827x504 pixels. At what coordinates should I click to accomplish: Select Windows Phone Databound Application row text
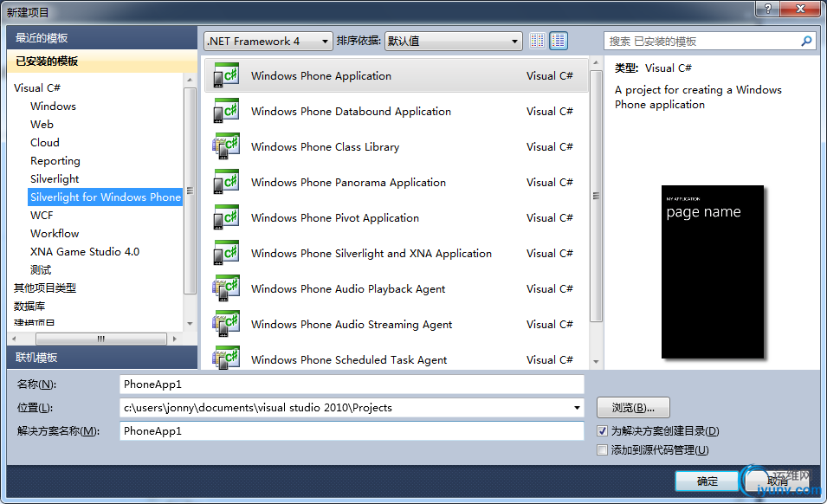[x=352, y=111]
